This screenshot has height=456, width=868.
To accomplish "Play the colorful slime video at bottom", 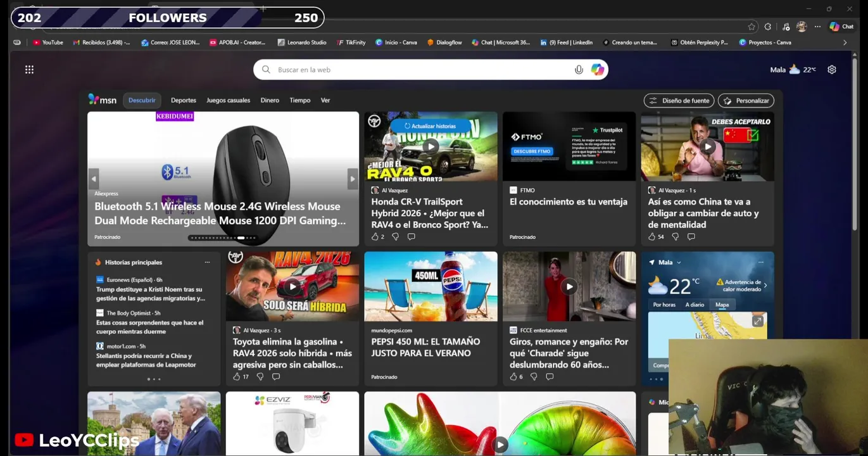I will (500, 445).
